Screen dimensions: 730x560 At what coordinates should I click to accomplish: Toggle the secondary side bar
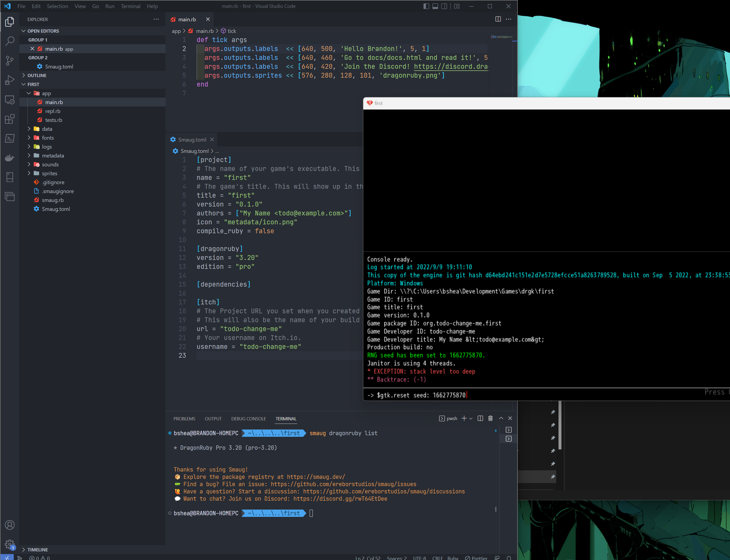[x=444, y=6]
